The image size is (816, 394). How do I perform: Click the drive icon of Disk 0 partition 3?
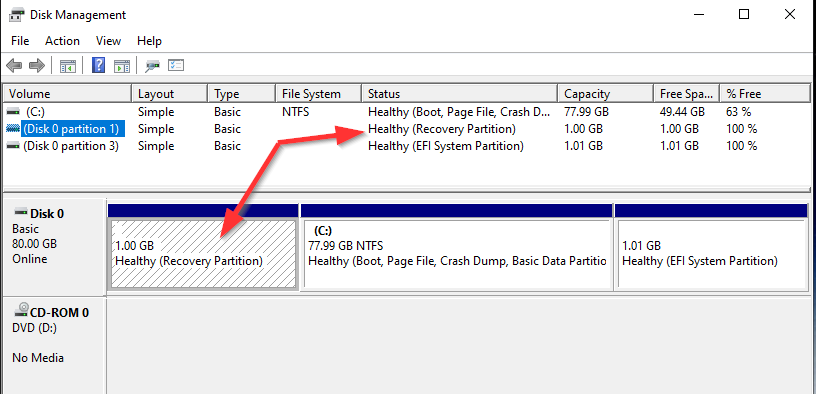coord(12,146)
